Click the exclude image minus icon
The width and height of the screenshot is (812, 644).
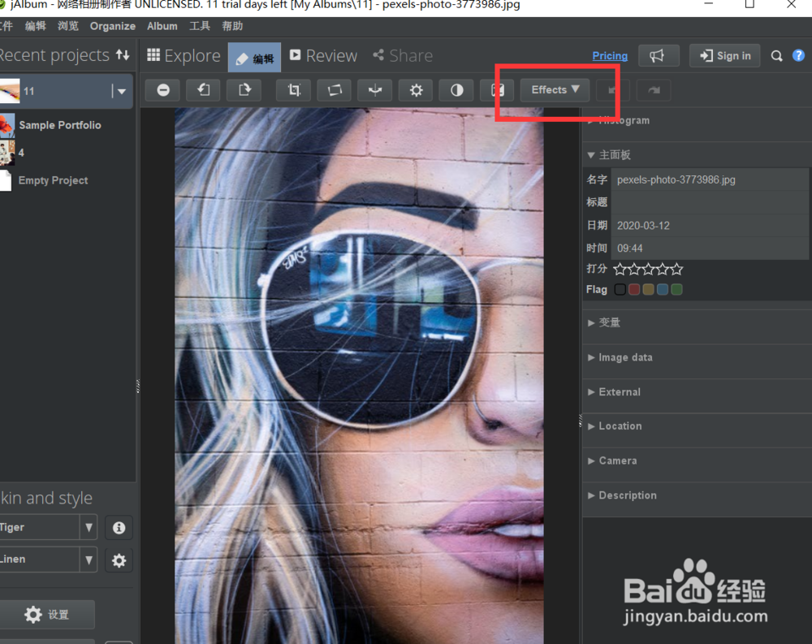pyautogui.click(x=163, y=90)
